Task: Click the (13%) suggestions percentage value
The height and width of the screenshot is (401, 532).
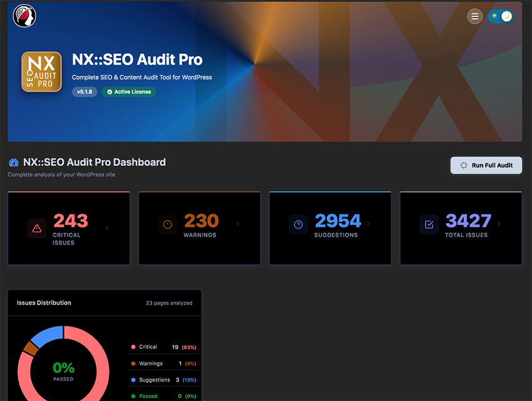Action: click(189, 380)
